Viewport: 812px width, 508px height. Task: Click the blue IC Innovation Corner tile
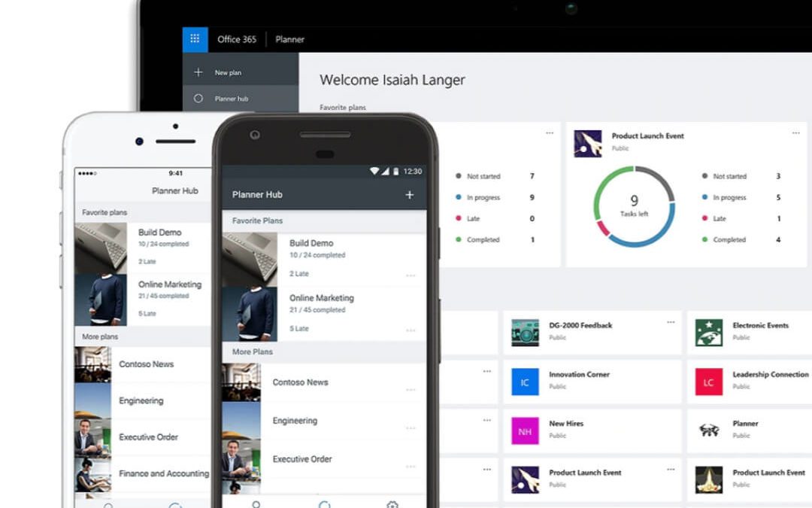pos(525,382)
